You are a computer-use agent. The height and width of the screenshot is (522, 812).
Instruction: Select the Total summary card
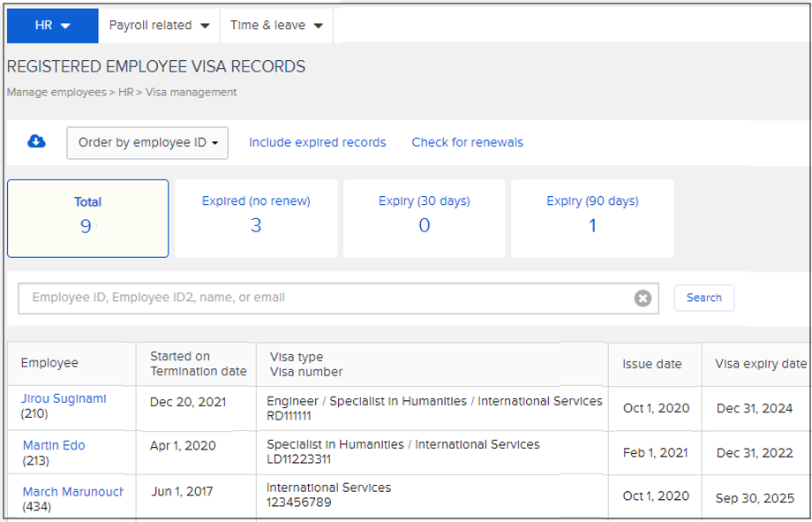[x=86, y=218]
